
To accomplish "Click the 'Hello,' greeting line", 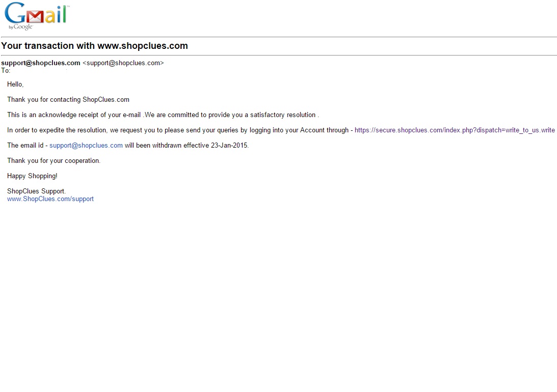I will [x=15, y=85].
